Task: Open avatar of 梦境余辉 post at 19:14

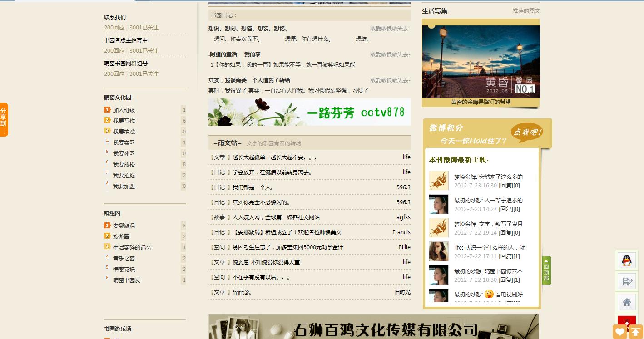Action: [439, 228]
